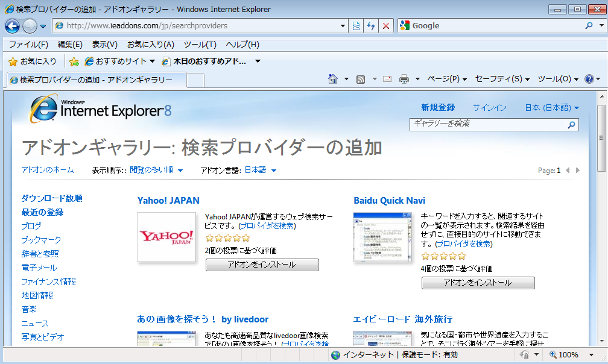Click the RSS Feeds icon
The height and width of the screenshot is (364, 608).
pyautogui.click(x=361, y=80)
